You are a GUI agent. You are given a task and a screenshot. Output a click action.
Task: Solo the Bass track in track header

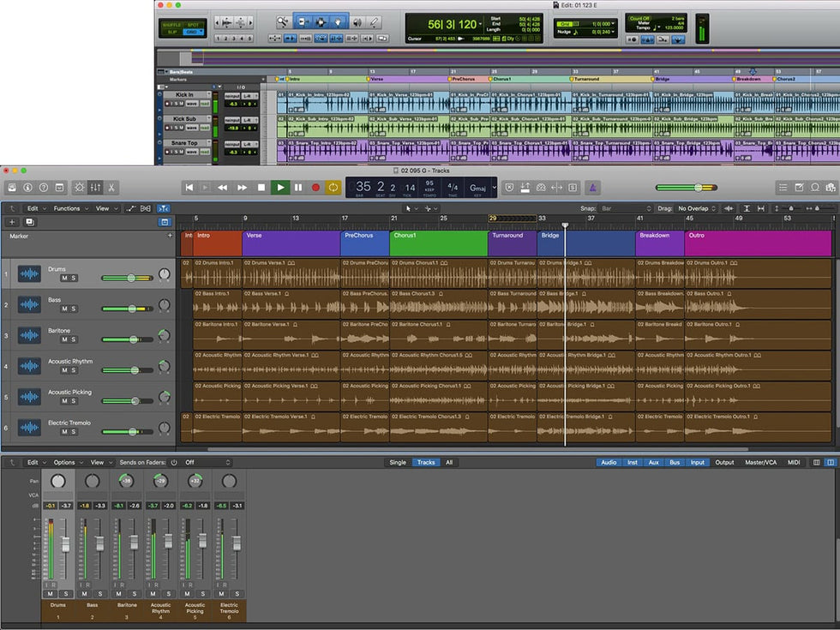(73, 309)
